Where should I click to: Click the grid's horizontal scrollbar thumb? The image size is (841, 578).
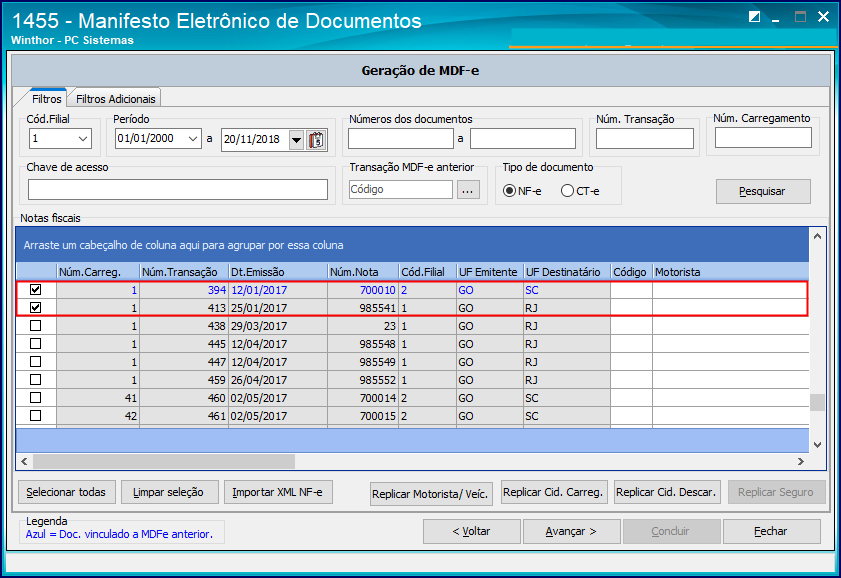[164, 461]
